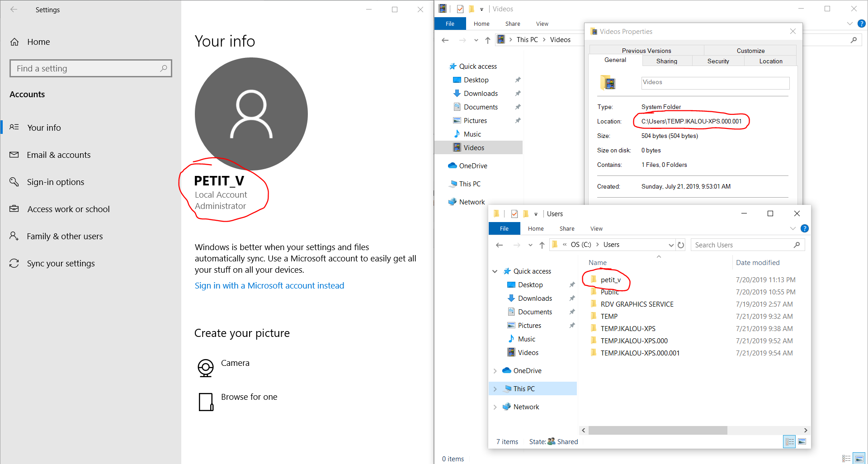Image resolution: width=868 pixels, height=464 pixels.
Task: Expand the ribbon in Users window
Action: (793, 228)
